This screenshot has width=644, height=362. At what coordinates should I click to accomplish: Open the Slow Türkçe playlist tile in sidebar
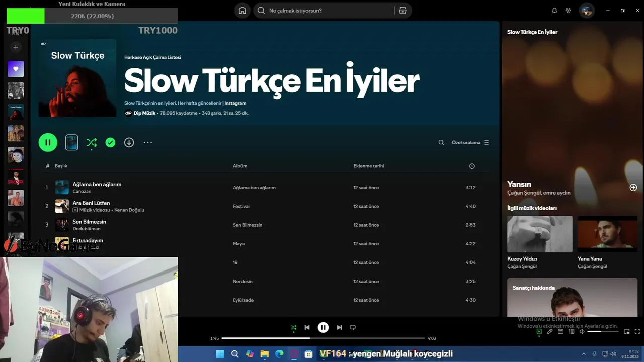tap(16, 112)
